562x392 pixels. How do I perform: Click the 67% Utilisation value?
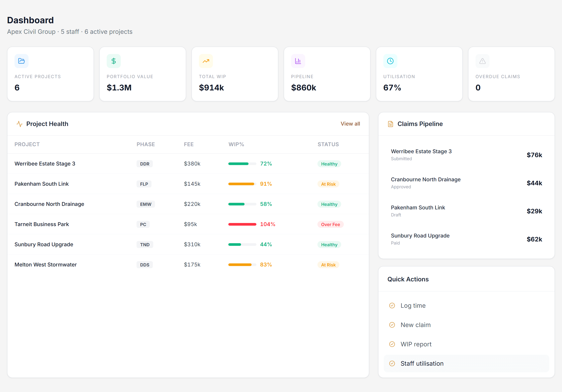392,88
